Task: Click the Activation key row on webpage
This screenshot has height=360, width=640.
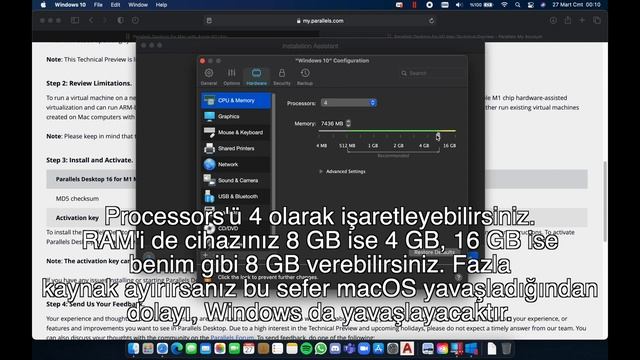Action: coord(317,218)
